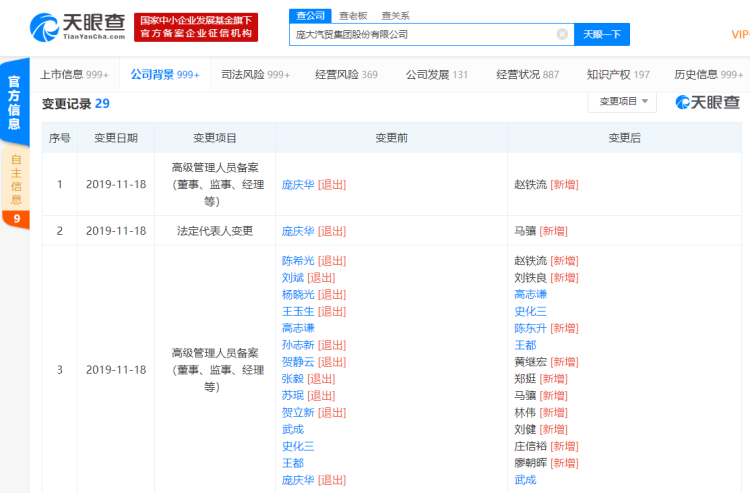Open the 经营风险 tab
The width and height of the screenshot is (750, 493).
[346, 74]
